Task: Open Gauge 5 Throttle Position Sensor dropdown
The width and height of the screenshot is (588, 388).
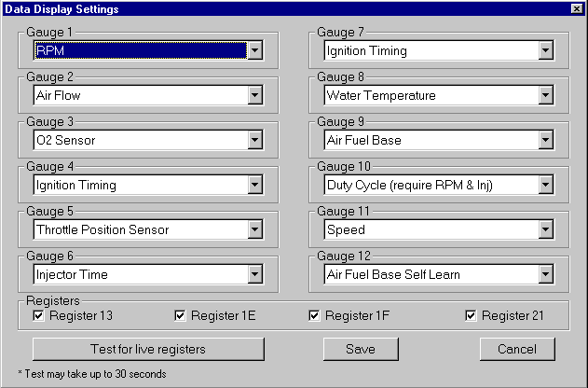Action: [254, 230]
